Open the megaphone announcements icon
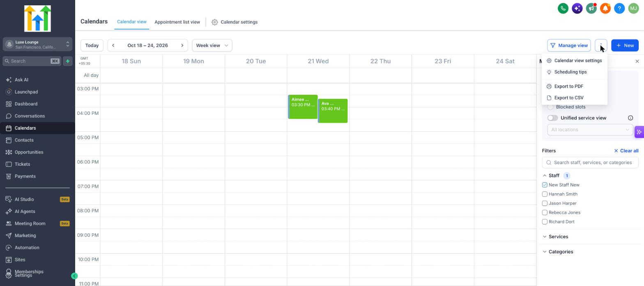Screen dimensions: 644x286 (x=591, y=8)
